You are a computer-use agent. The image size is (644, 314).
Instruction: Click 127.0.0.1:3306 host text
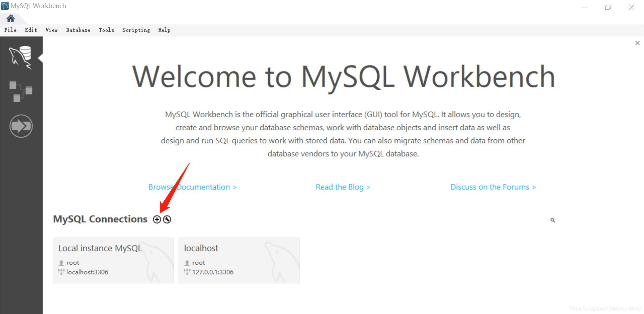213,272
